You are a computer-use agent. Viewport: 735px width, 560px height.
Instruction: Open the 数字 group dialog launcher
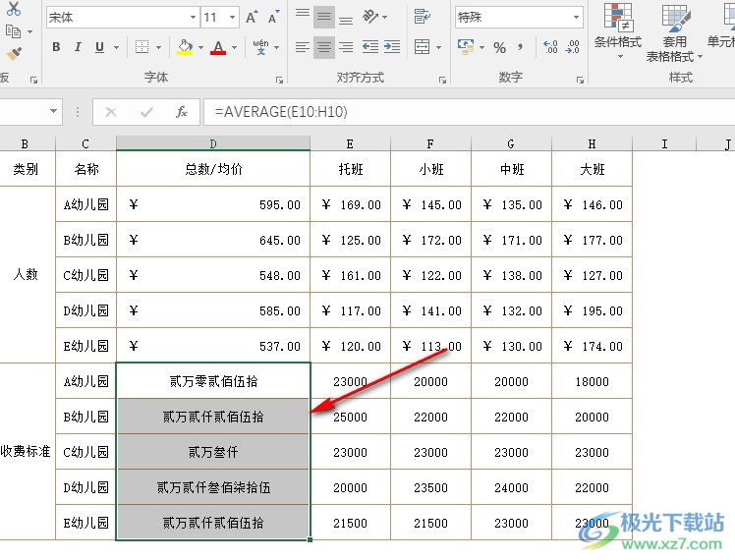click(x=580, y=81)
